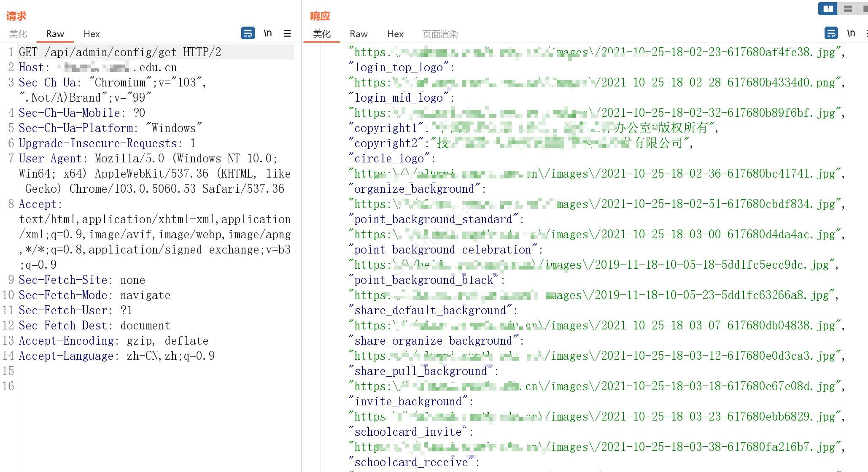Toggle word wrap in the request panel

click(x=248, y=33)
